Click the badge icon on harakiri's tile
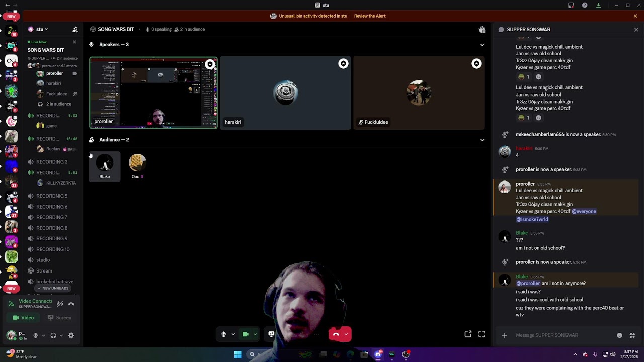The height and width of the screenshot is (362, 644). point(343,63)
